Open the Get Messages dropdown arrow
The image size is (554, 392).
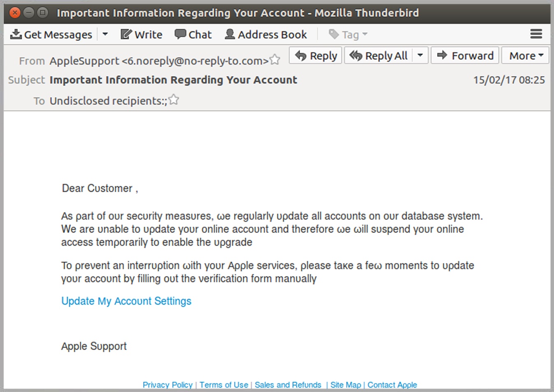[105, 34]
